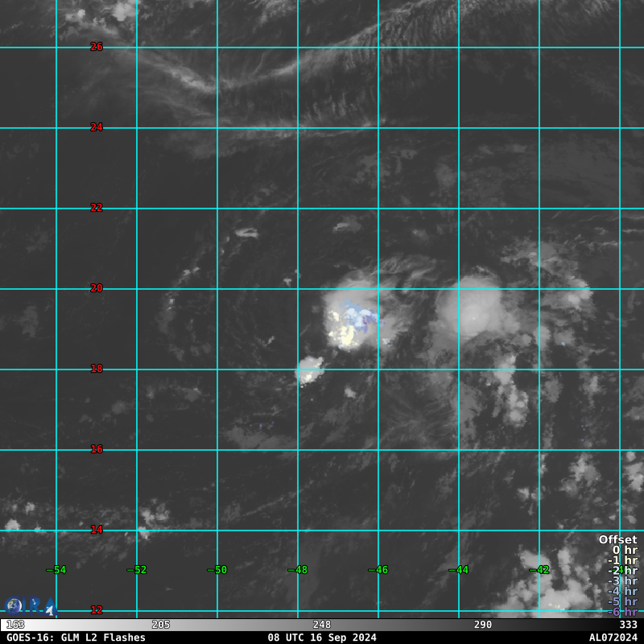Click the 248 value on the colorbar
This screenshot has height=644, width=644.
pos(321,625)
